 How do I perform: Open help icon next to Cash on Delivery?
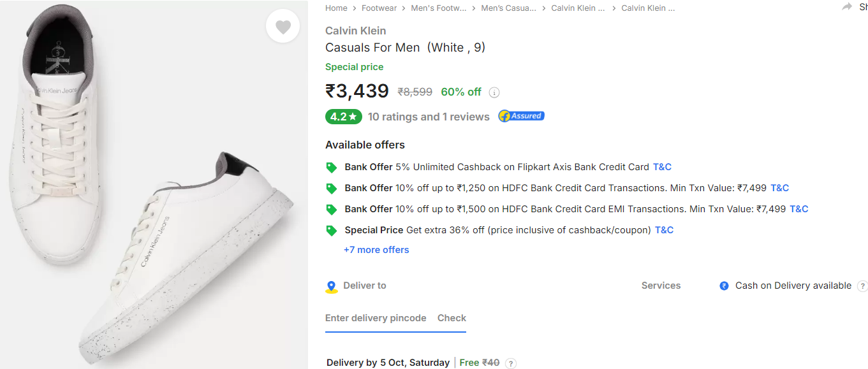pos(862,286)
